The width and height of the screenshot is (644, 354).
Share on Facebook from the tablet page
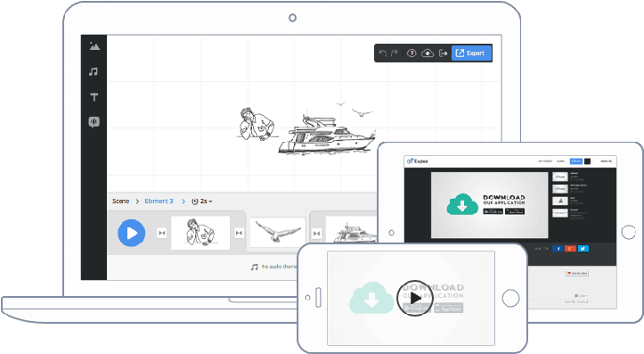(558, 248)
